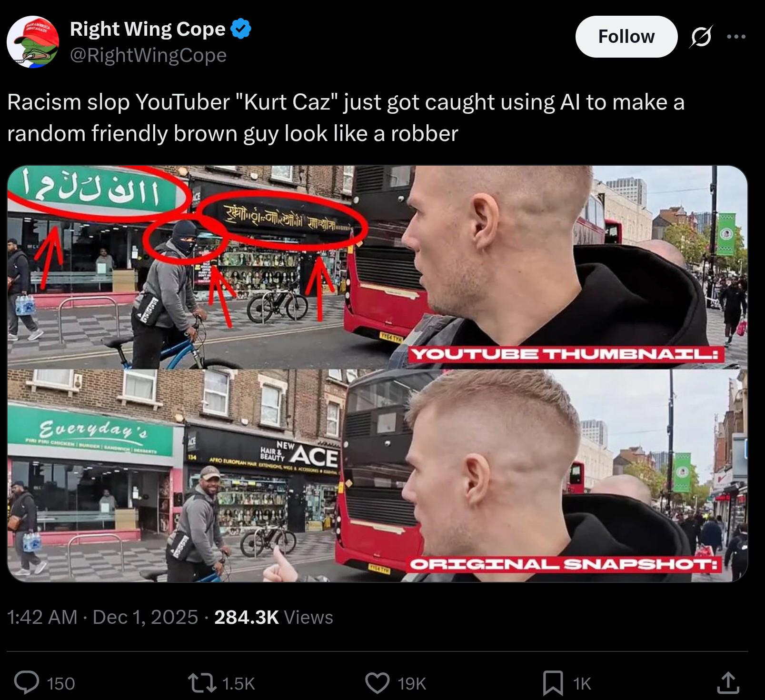Viewport: 765px width, 700px height.
Task: Click the repost arrows icon
Action: tap(204, 683)
